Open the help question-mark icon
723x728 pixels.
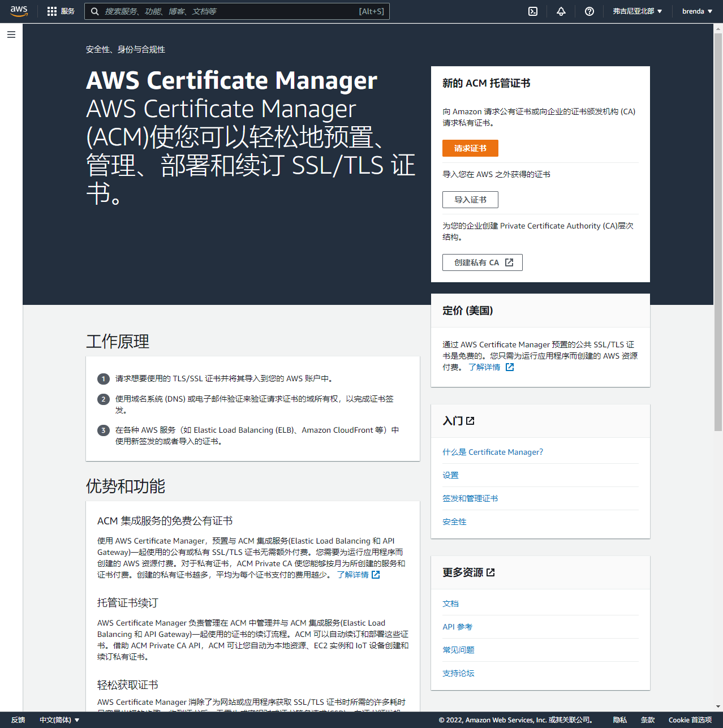click(589, 11)
